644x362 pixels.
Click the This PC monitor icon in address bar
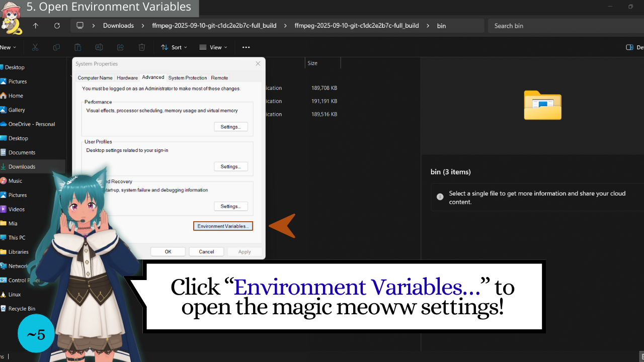(80, 26)
